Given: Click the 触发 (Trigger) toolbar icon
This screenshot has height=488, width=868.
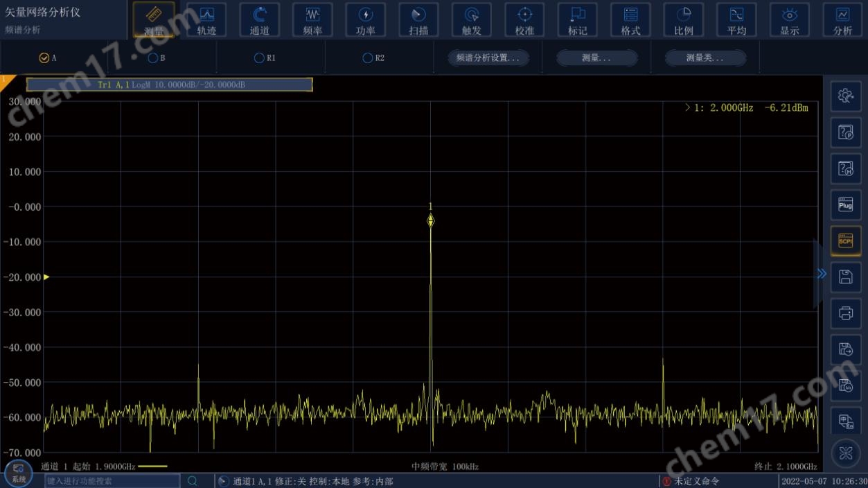Looking at the screenshot, I should pos(472,19).
